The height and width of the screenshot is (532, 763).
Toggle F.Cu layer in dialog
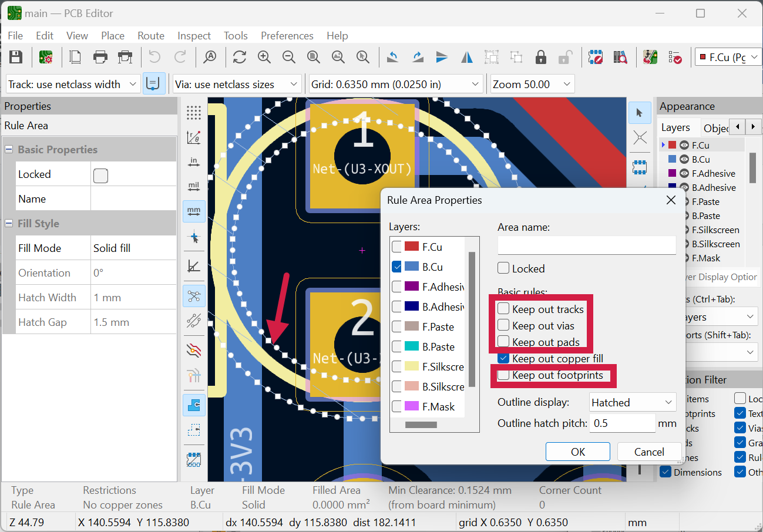point(397,247)
